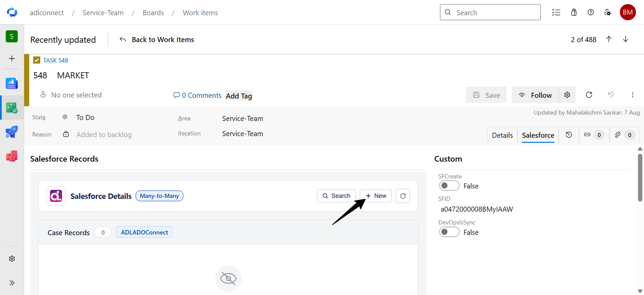Refresh the work item with circular arrow
644x295 pixels.
(x=589, y=95)
